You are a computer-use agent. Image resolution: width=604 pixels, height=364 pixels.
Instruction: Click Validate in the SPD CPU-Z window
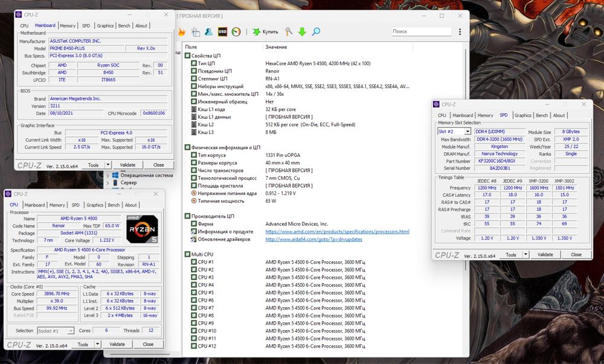point(545,255)
